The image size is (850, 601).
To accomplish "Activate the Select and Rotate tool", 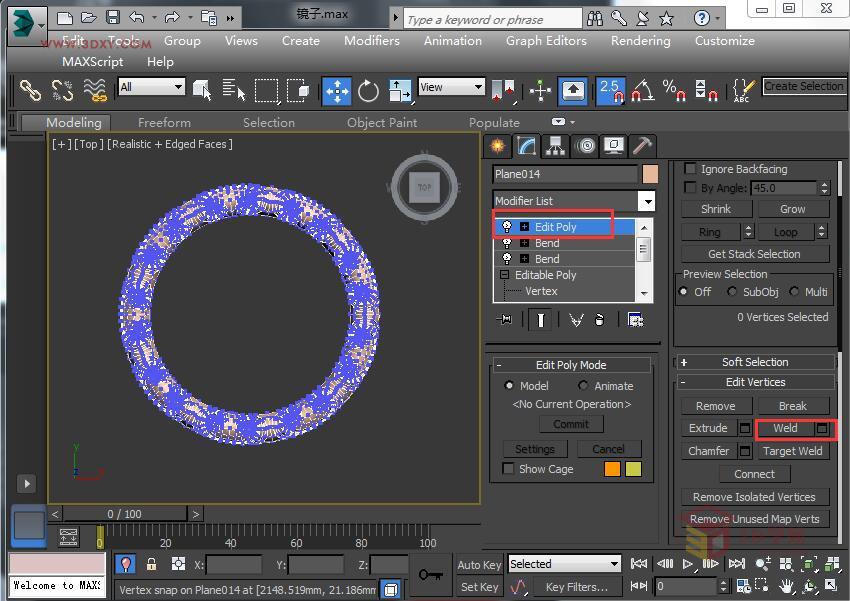I will pos(367,90).
